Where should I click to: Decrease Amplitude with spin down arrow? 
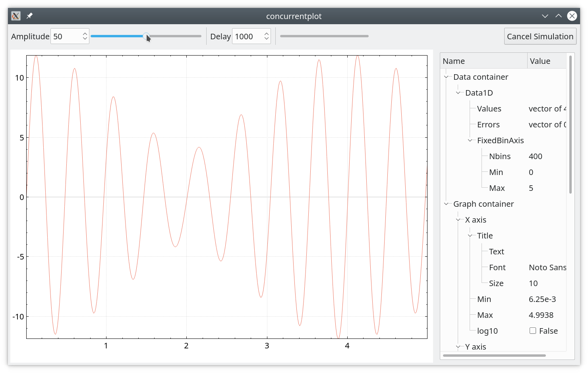pos(85,39)
